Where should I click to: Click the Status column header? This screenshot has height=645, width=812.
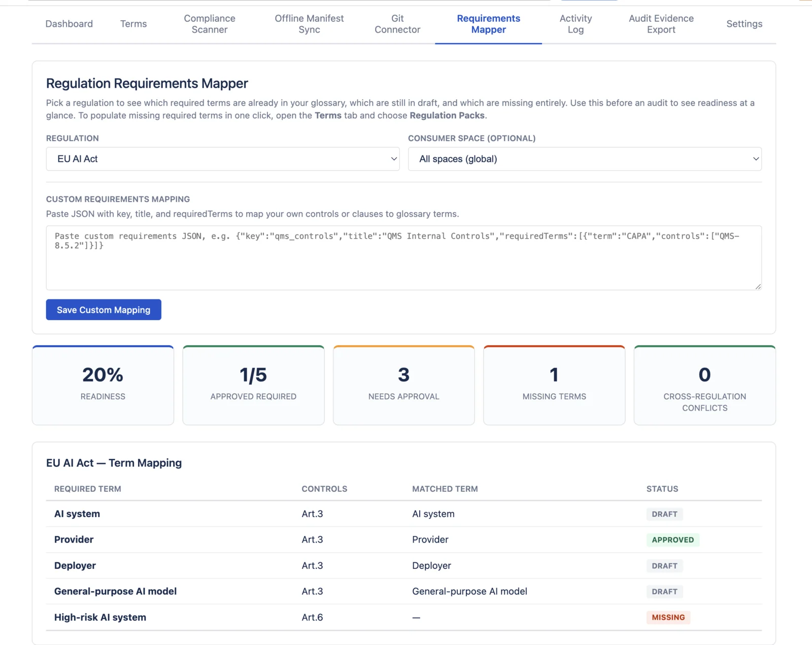(x=662, y=489)
